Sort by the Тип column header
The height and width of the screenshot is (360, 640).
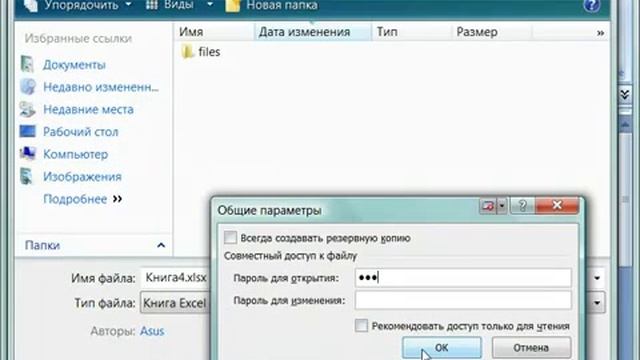[x=411, y=32]
